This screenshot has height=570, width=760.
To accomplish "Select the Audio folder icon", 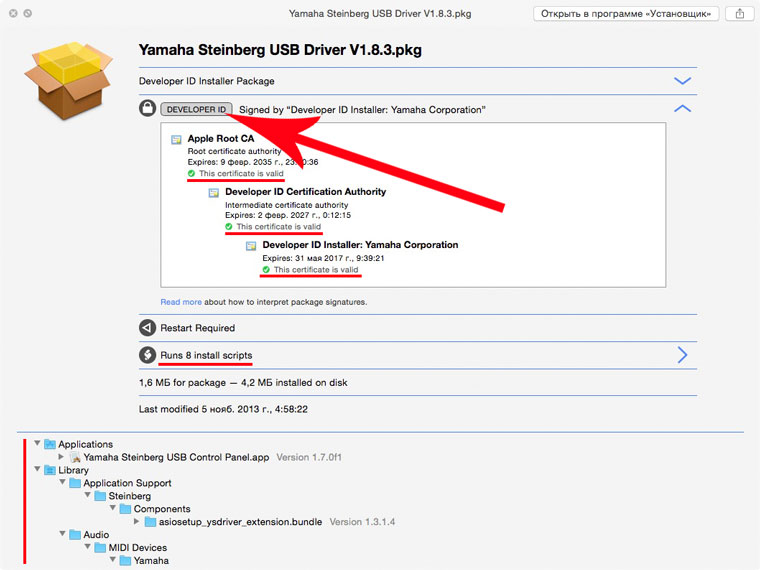I will (x=75, y=535).
